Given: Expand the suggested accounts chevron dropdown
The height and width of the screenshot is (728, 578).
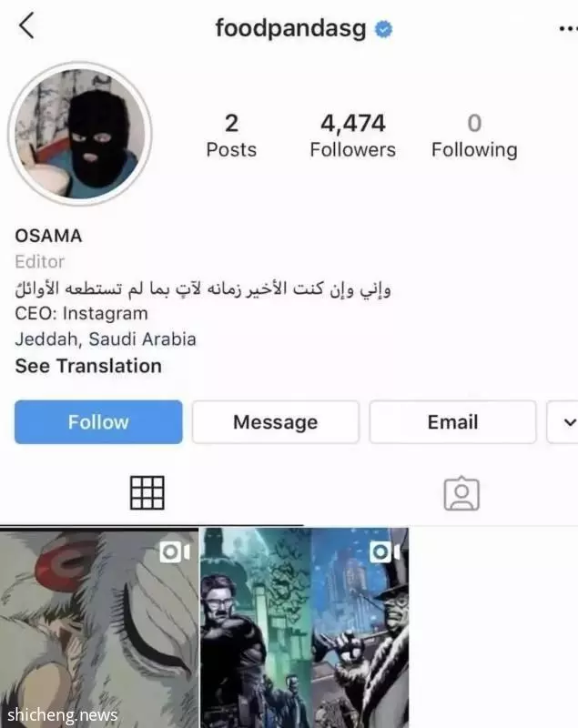Looking at the screenshot, I should click(x=563, y=422).
